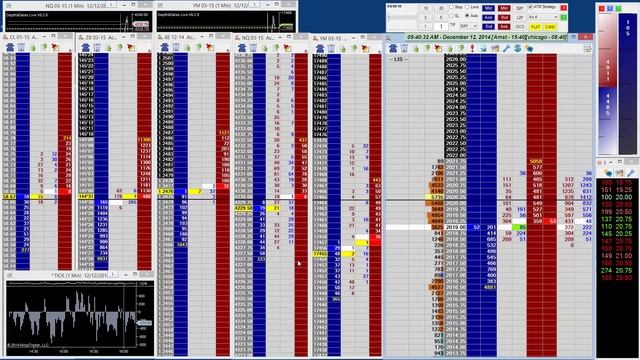Click the 274 20.75 row in time and sales

tap(616, 270)
